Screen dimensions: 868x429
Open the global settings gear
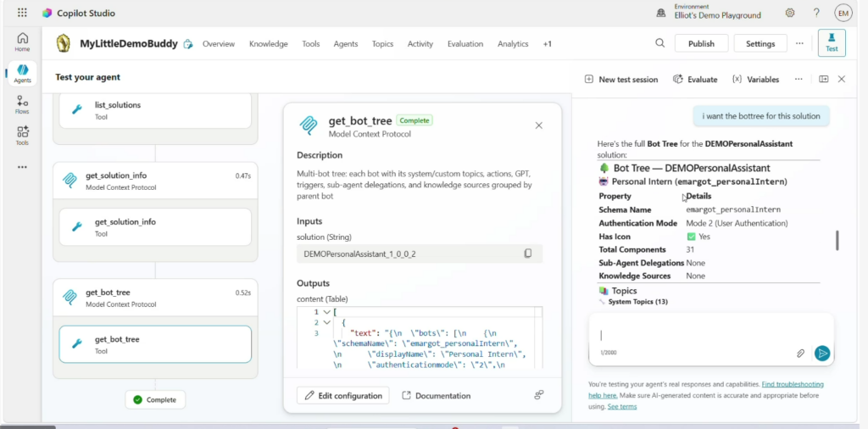(x=790, y=13)
